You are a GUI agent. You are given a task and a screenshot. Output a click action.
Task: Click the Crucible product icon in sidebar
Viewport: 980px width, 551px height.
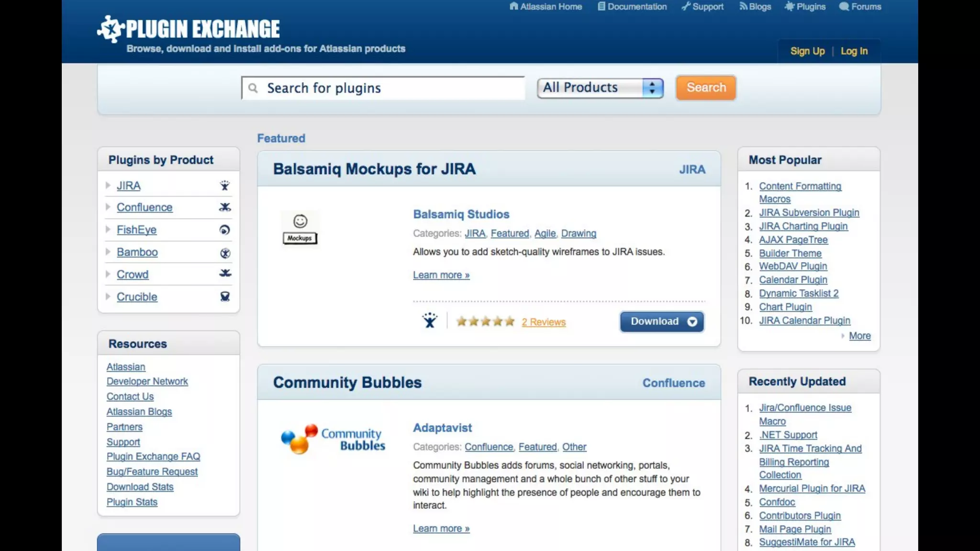click(x=225, y=297)
